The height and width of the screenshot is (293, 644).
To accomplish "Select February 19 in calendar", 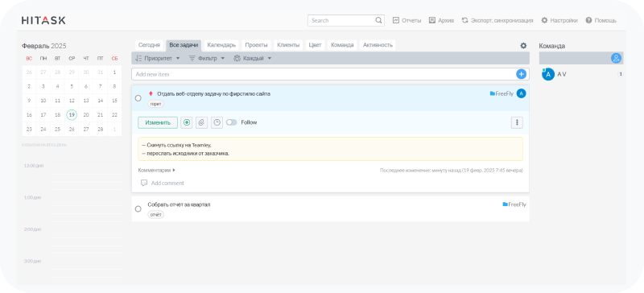I will click(x=72, y=114).
